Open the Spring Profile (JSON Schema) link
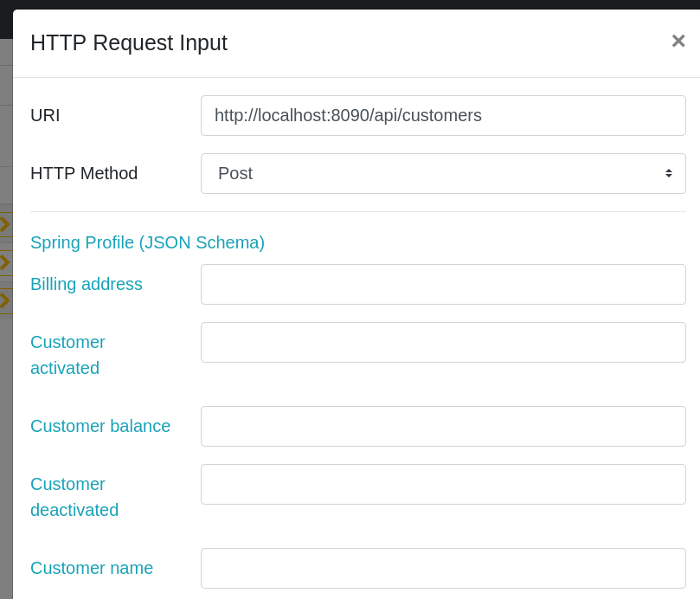700x599 pixels. click(x=147, y=242)
